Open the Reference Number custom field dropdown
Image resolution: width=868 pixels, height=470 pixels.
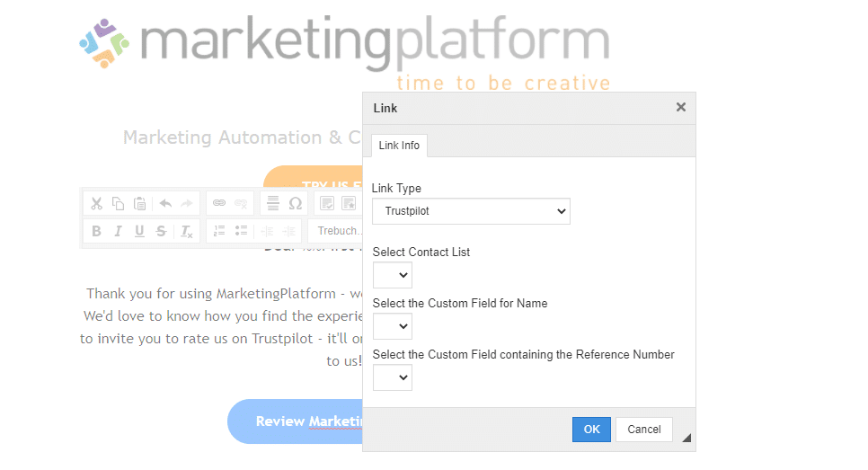[393, 377]
